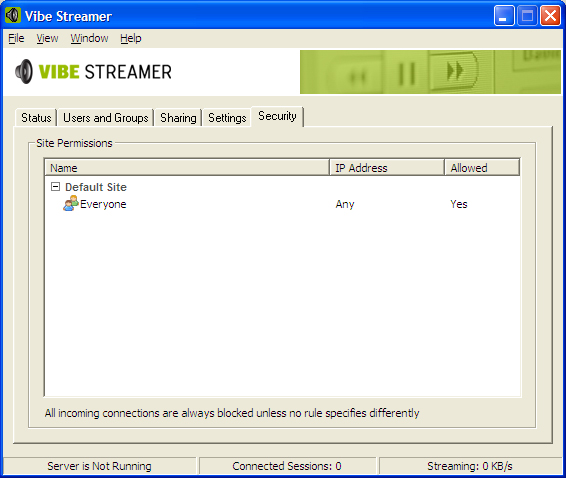Image resolution: width=566 pixels, height=478 pixels.
Task: Click the fast-forward graphic in the banner
Action: (454, 70)
